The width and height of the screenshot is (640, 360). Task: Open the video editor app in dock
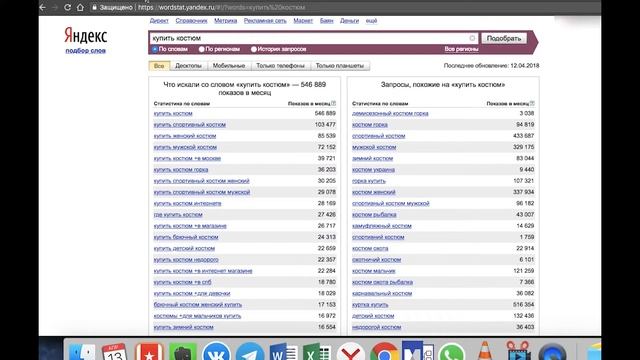(518, 351)
